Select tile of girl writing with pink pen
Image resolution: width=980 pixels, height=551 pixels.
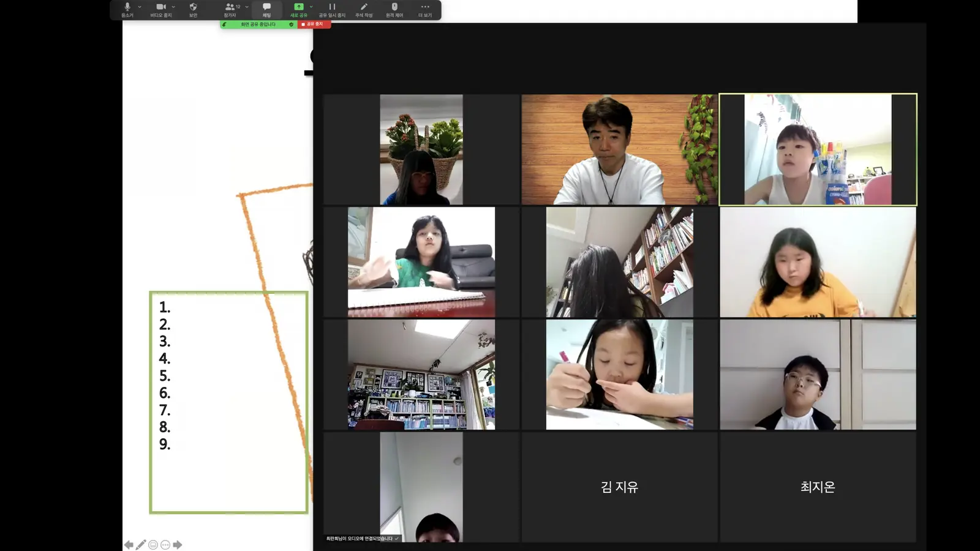pos(619,375)
